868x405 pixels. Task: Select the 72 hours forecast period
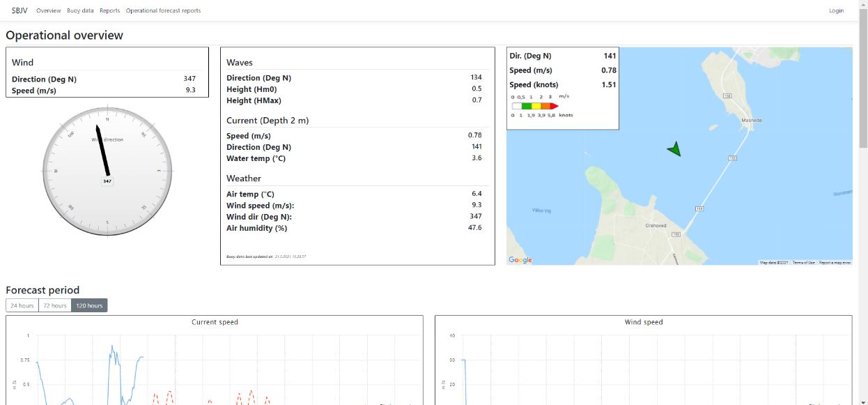tap(55, 305)
